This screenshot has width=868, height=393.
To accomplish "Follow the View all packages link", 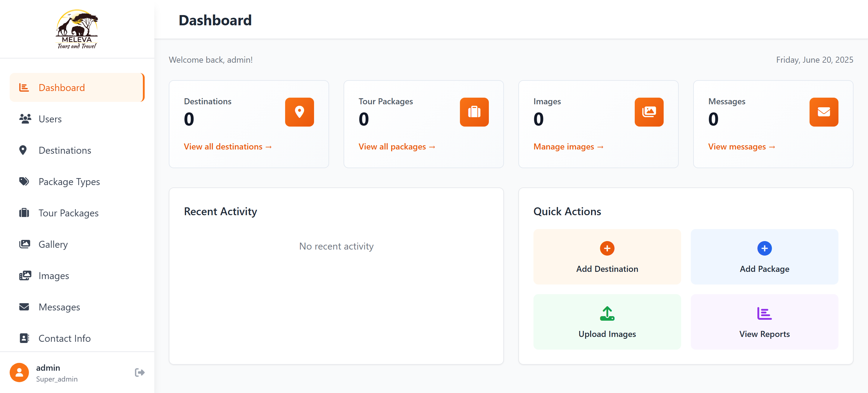I will tap(397, 146).
